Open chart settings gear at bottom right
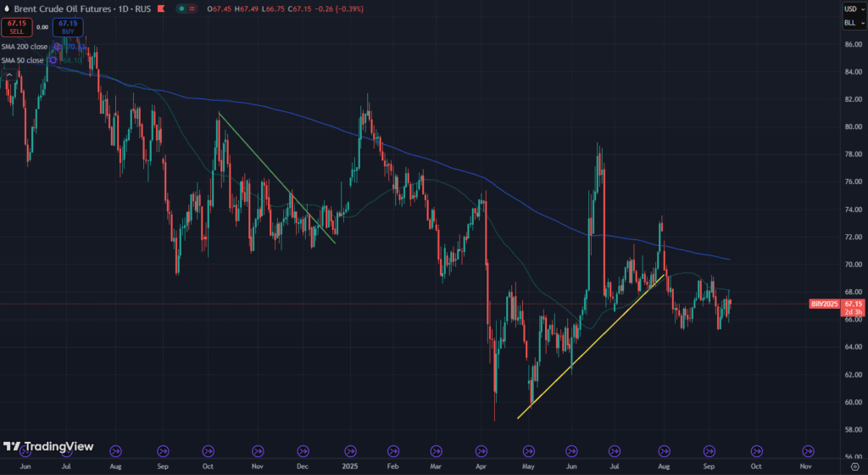Viewport: 868px width, 475px height. (854, 467)
